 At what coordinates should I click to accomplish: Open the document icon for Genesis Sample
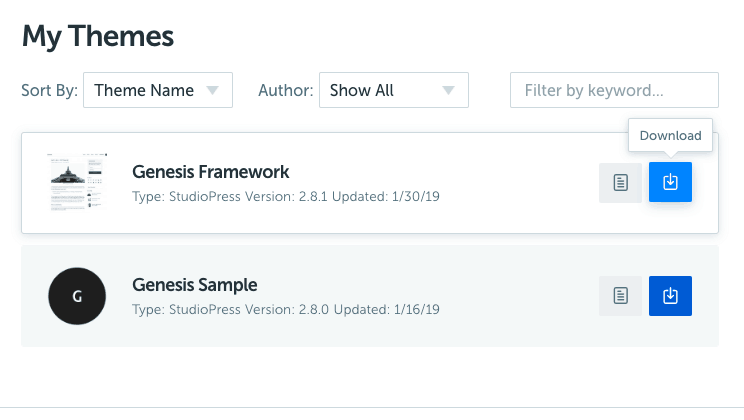[x=620, y=296]
